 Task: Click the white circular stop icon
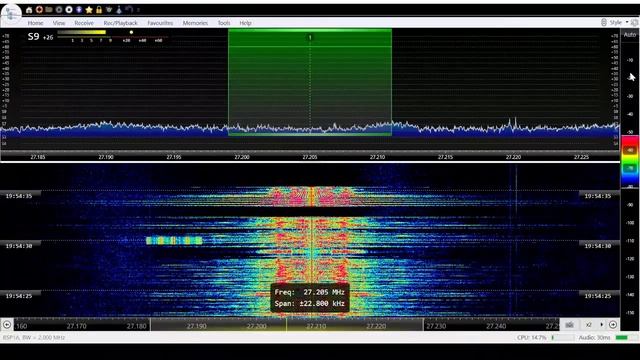pyautogui.click(x=69, y=10)
